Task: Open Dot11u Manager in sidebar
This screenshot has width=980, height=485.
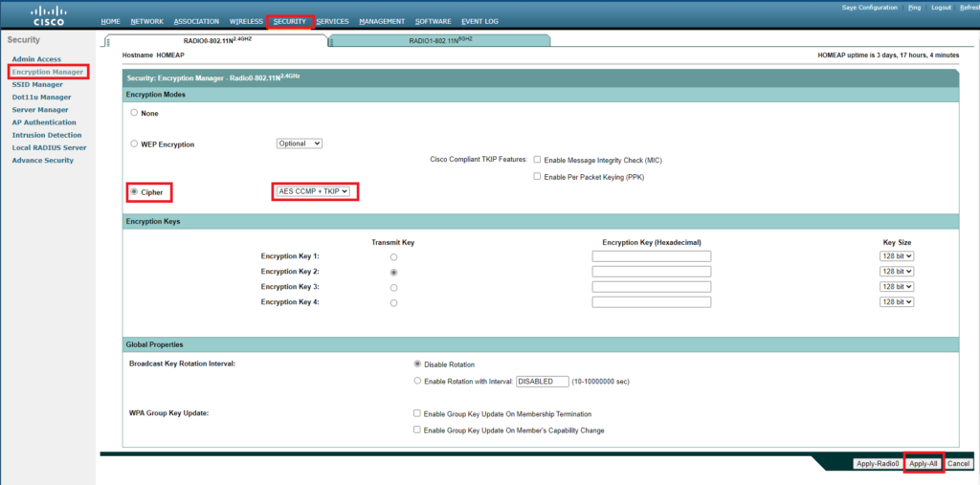Action: pyautogui.click(x=41, y=97)
